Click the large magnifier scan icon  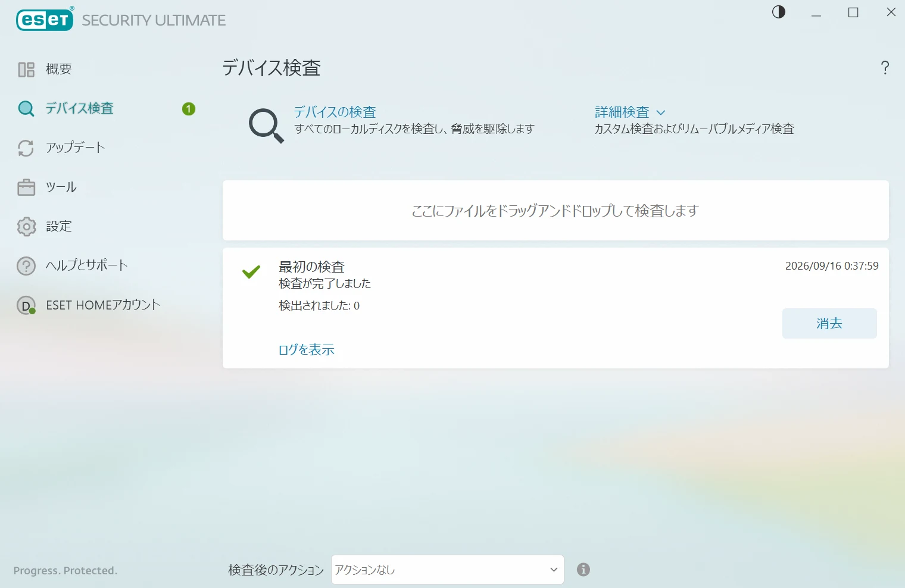(266, 126)
